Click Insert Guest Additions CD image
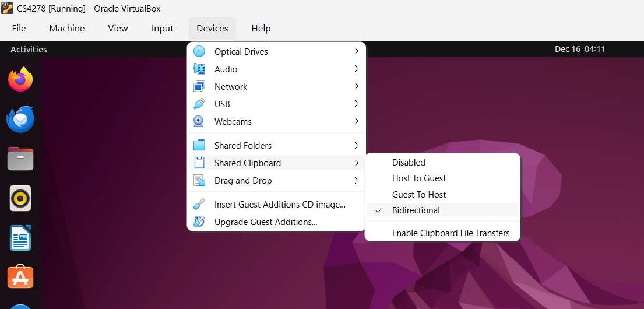The image size is (644, 309). (280, 205)
